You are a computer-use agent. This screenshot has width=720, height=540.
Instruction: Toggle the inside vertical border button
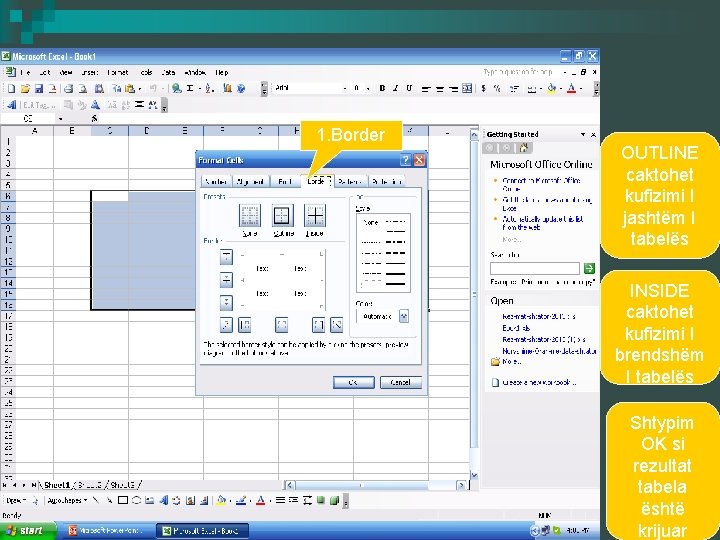pos(281,325)
